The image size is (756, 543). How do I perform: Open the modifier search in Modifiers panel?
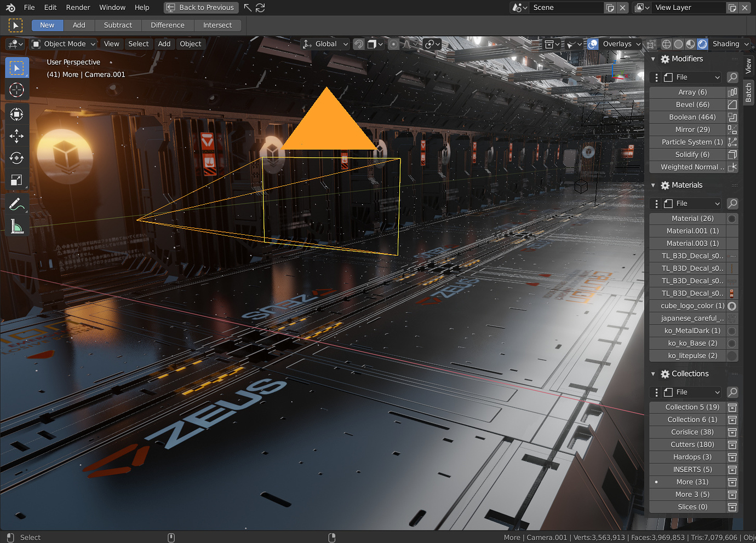732,77
